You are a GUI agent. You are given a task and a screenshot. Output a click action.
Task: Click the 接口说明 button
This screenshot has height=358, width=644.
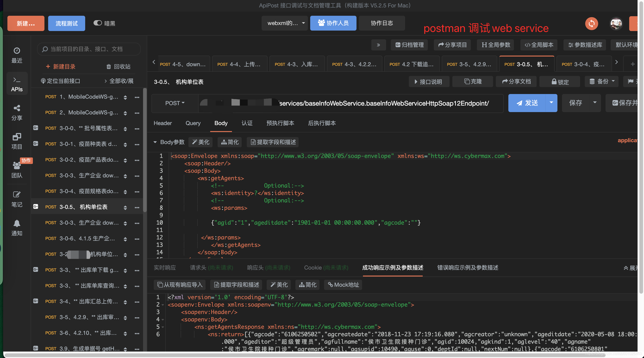click(429, 82)
